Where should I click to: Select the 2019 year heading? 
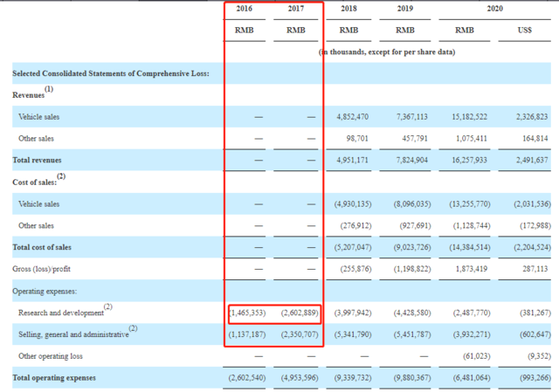click(x=404, y=9)
